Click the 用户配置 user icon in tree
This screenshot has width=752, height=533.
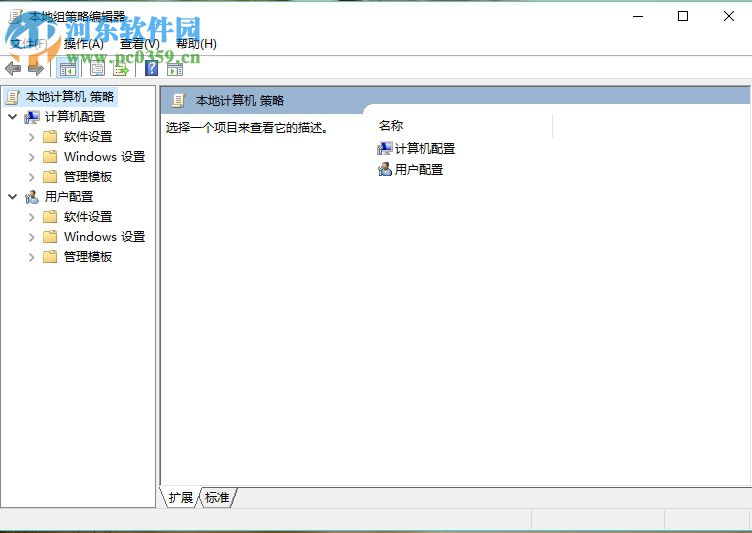[x=32, y=197]
